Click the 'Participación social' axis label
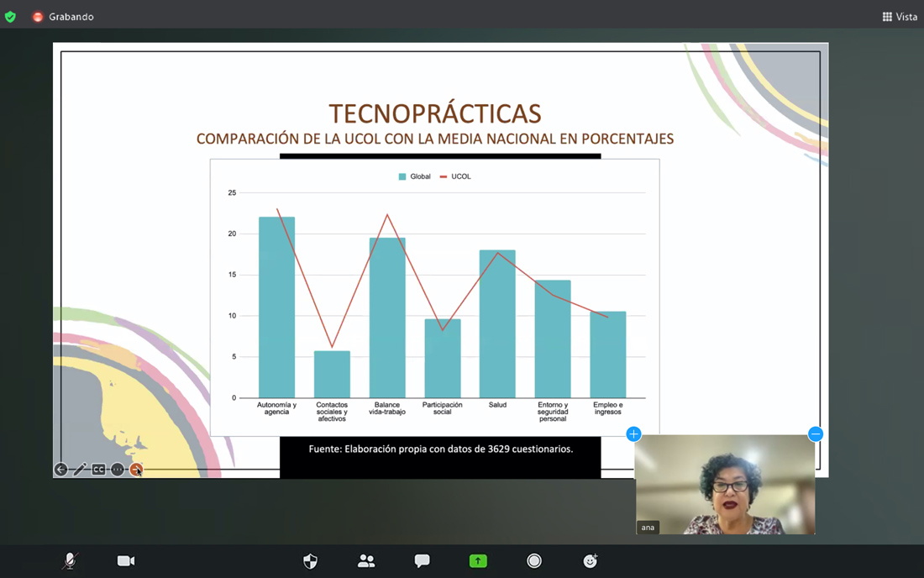924x578 pixels. click(443, 408)
